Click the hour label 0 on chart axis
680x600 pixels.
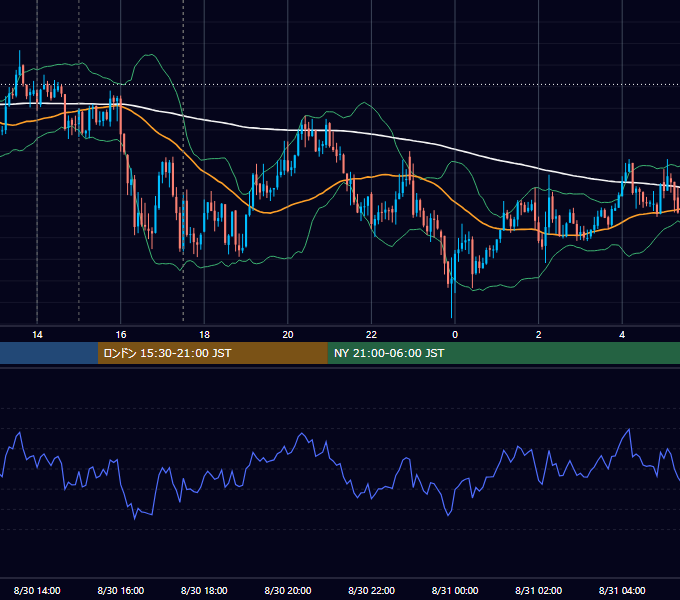pos(455,335)
